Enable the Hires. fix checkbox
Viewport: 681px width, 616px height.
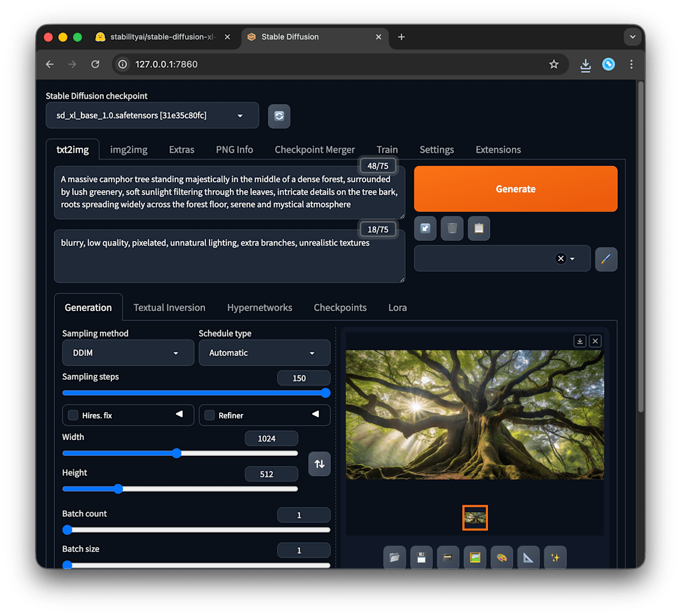pyautogui.click(x=73, y=415)
